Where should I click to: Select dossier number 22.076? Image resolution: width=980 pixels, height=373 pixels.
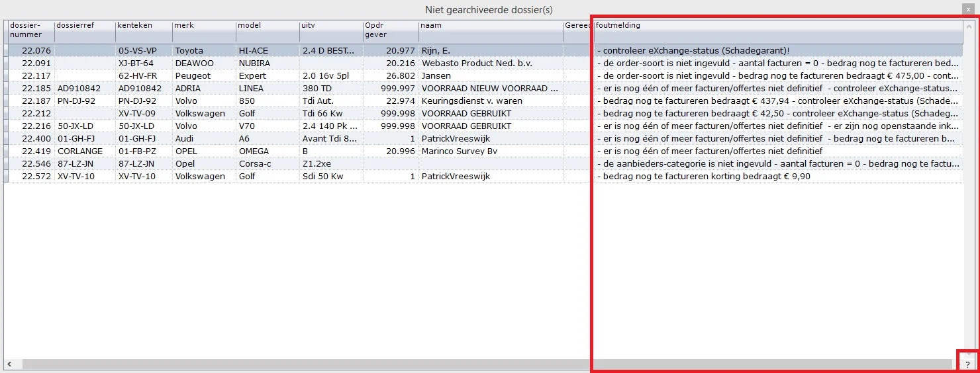[x=36, y=50]
